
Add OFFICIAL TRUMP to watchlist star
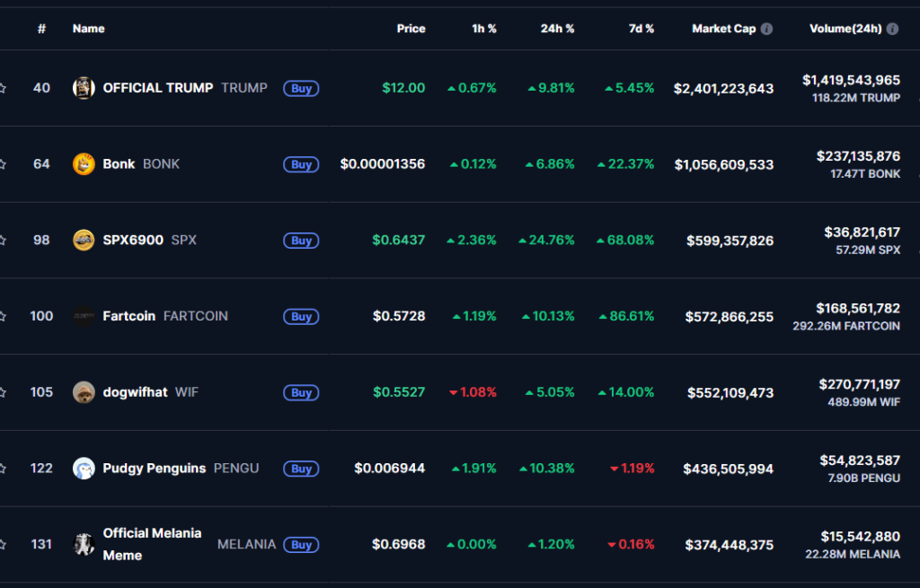tap(3, 88)
